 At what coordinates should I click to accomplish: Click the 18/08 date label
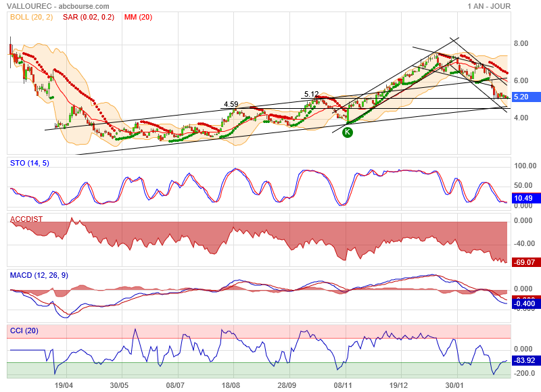[x=231, y=385]
